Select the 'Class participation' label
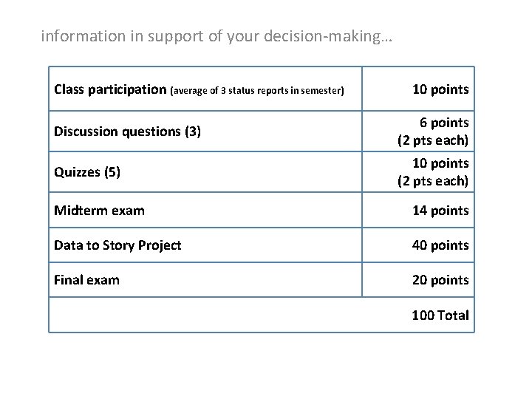 click(x=110, y=90)
